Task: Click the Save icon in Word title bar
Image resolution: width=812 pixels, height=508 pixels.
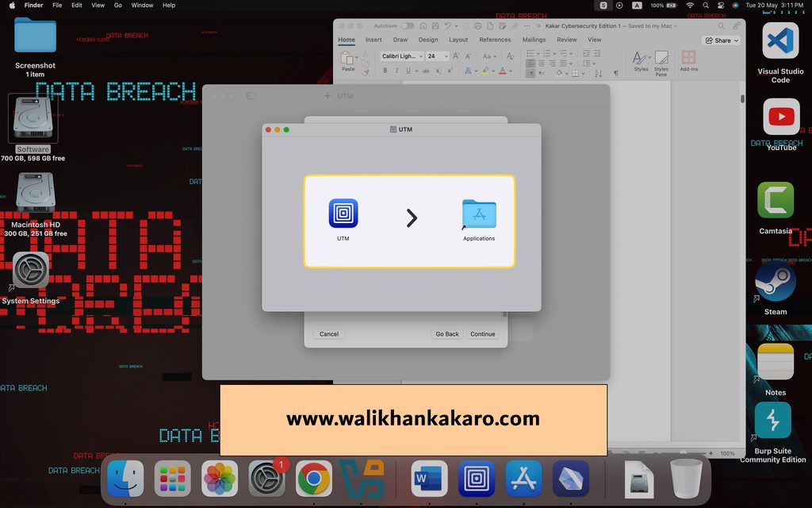Action: pyautogui.click(x=435, y=26)
